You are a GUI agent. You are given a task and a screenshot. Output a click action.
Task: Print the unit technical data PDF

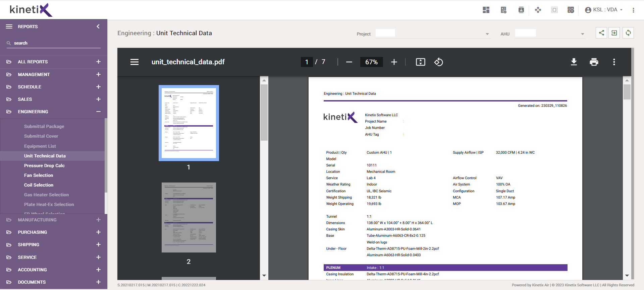594,62
